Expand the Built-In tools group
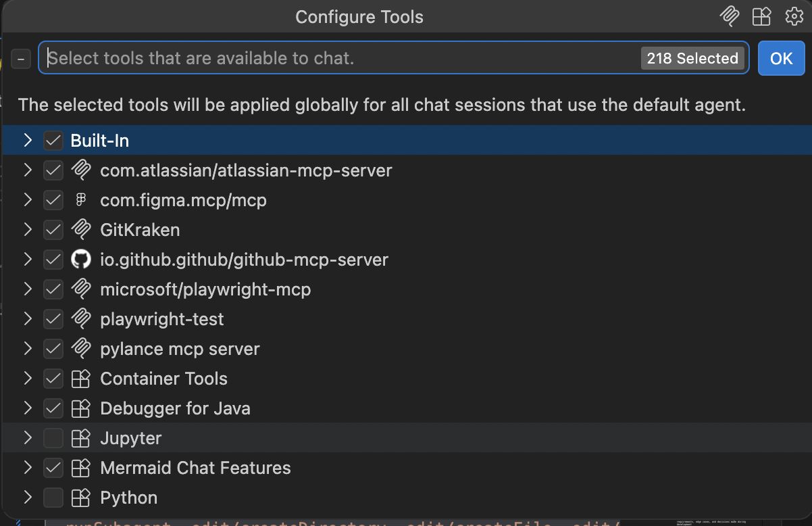Viewport: 812px width, 526px height. [x=28, y=141]
